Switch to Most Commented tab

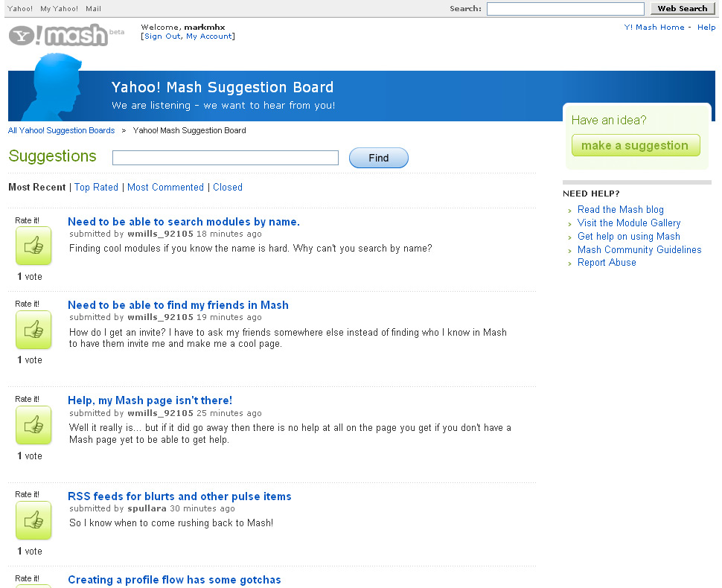tap(165, 187)
